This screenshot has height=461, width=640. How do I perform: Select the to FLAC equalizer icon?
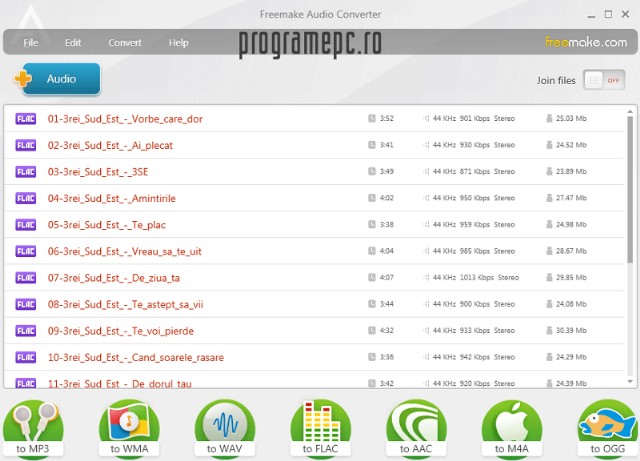pos(320,429)
